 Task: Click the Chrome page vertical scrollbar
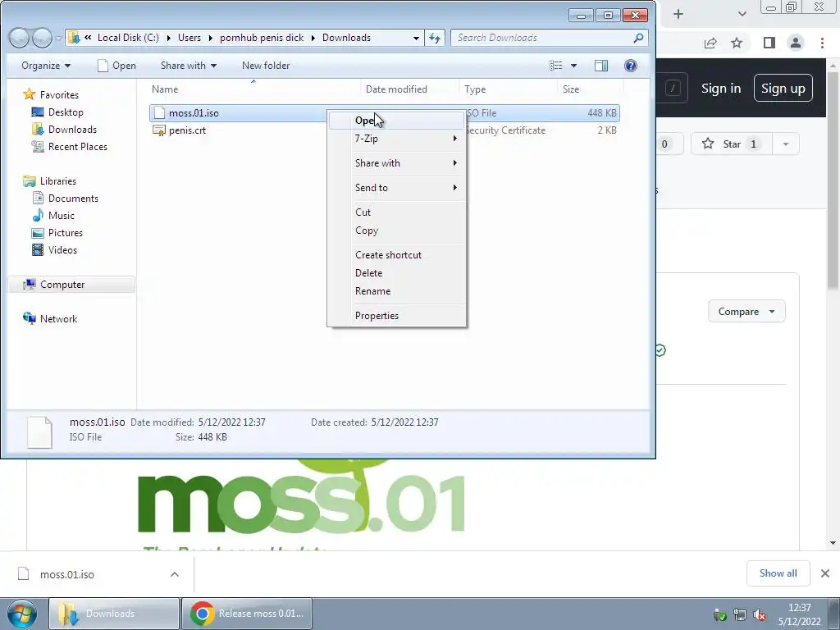(x=833, y=182)
